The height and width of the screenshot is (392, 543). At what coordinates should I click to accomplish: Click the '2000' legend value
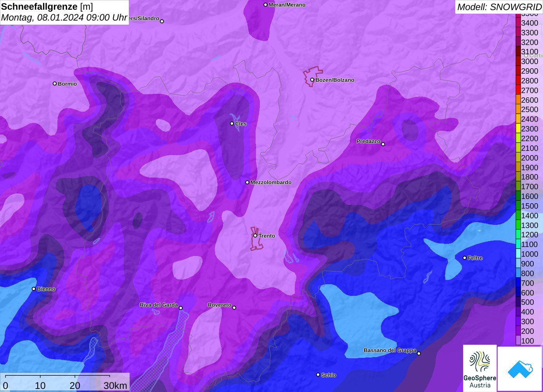coord(529,158)
